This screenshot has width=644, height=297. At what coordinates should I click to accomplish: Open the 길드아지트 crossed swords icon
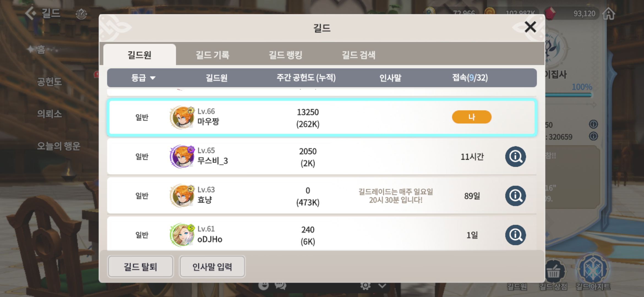593,269
